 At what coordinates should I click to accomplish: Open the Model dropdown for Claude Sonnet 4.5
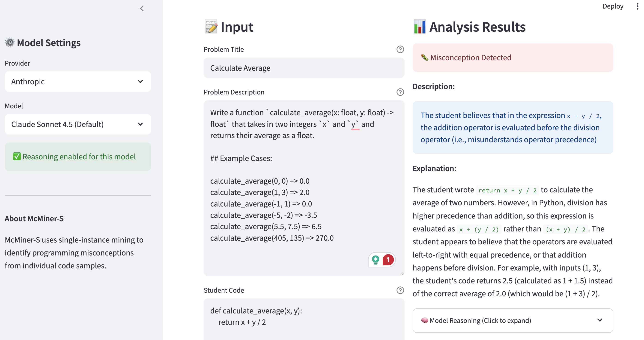(78, 124)
